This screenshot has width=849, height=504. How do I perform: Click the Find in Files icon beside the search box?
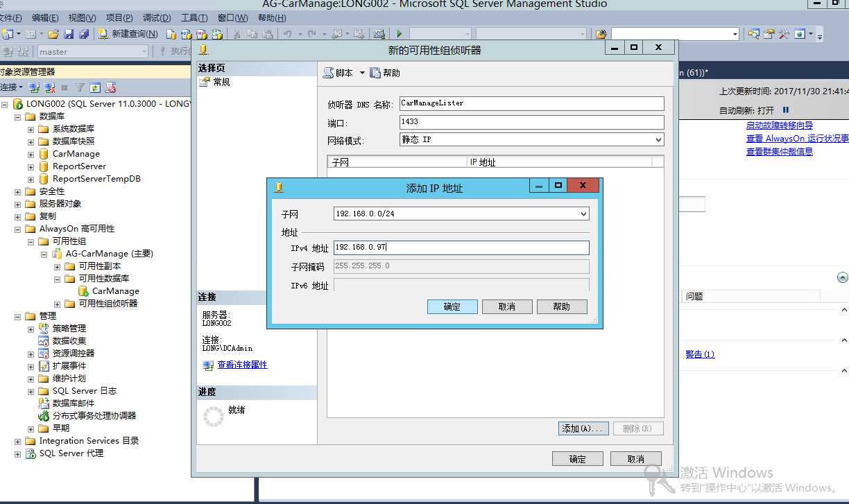coord(601,34)
